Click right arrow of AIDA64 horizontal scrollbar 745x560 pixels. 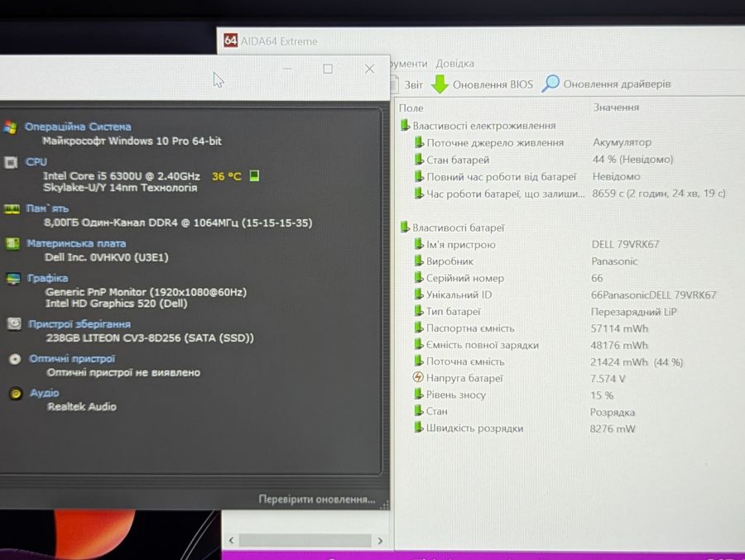pos(380,540)
